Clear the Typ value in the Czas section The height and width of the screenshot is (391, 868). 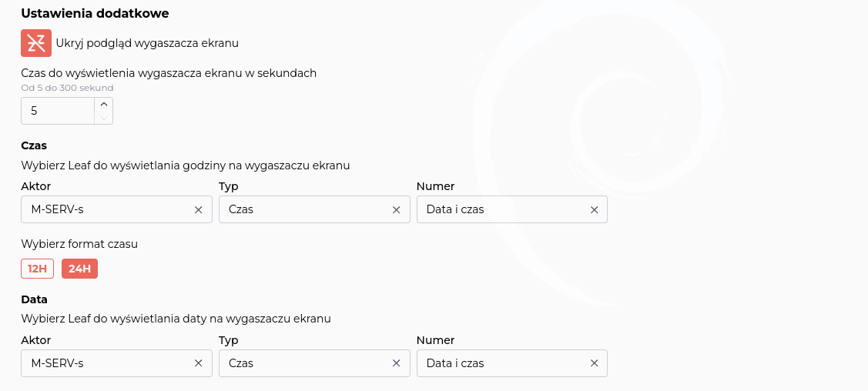tap(397, 209)
